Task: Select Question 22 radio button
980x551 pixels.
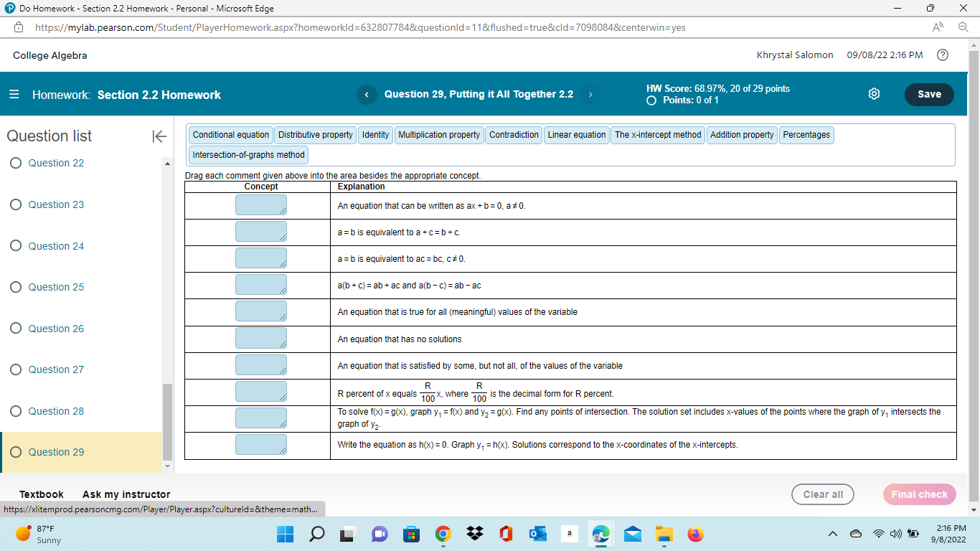Action: point(16,163)
